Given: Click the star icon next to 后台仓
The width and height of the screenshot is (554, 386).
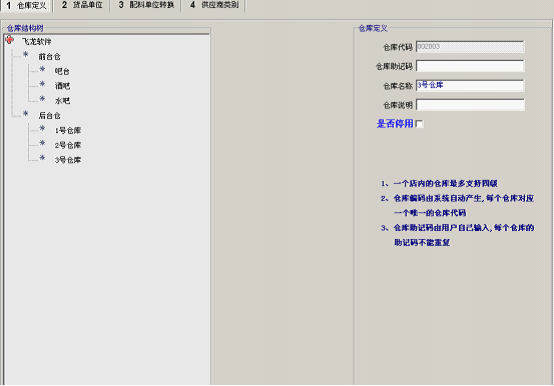Looking at the screenshot, I should coord(25,113).
